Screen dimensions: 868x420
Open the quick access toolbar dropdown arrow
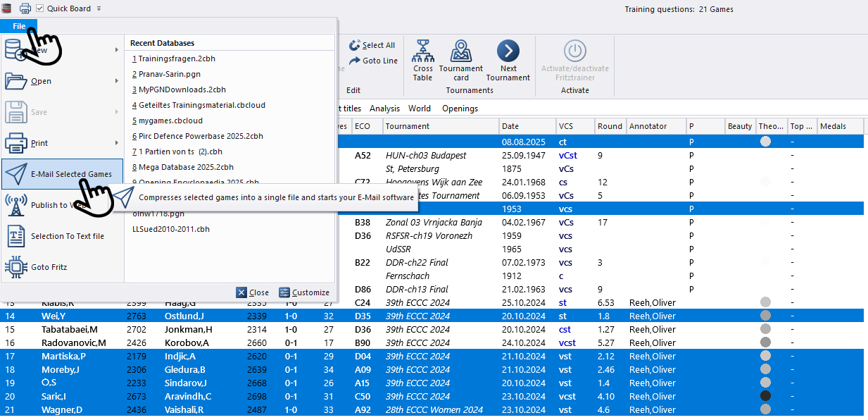[x=99, y=8]
